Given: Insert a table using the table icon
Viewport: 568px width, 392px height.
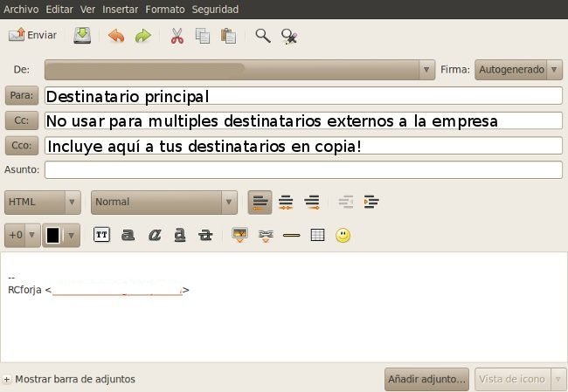Looking at the screenshot, I should (x=317, y=235).
